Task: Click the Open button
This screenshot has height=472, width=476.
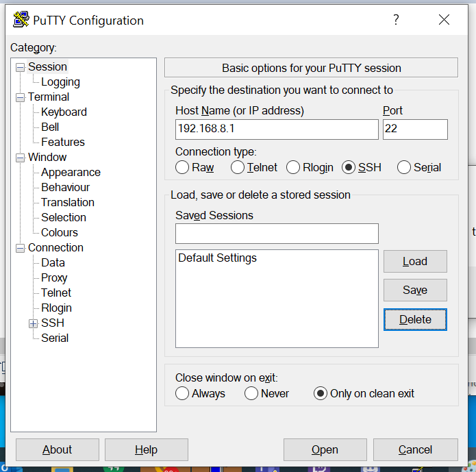Action: click(x=325, y=449)
